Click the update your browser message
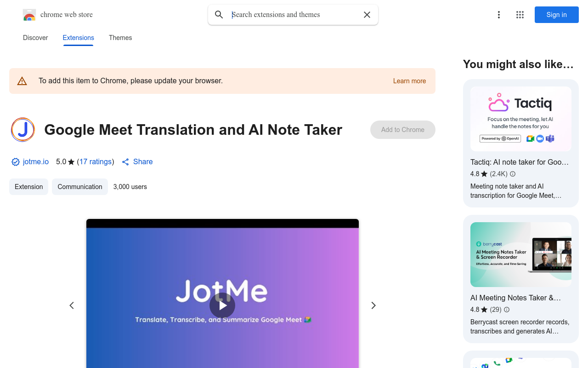This screenshot has width=588, height=368. pos(130,81)
